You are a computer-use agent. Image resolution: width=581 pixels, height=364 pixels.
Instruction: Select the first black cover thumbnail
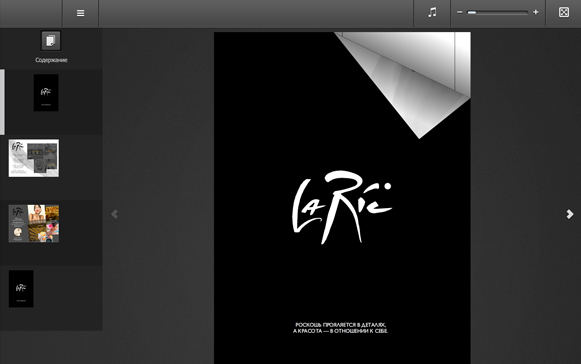46,93
